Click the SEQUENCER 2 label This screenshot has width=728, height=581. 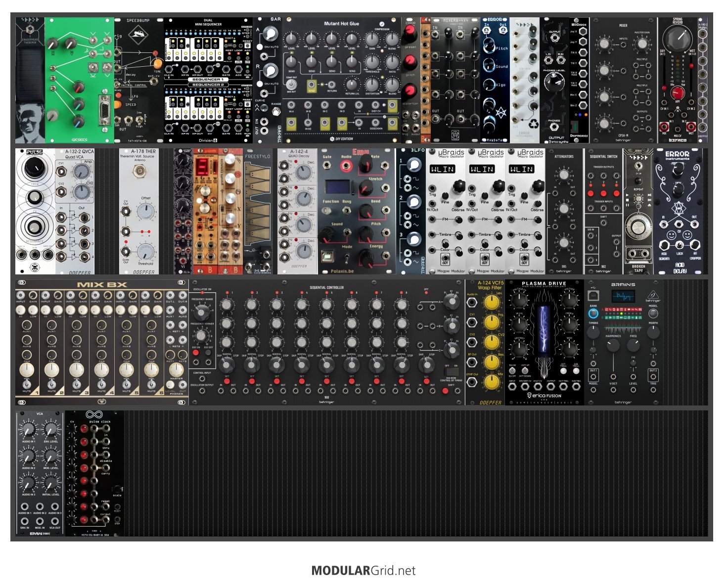click(207, 85)
